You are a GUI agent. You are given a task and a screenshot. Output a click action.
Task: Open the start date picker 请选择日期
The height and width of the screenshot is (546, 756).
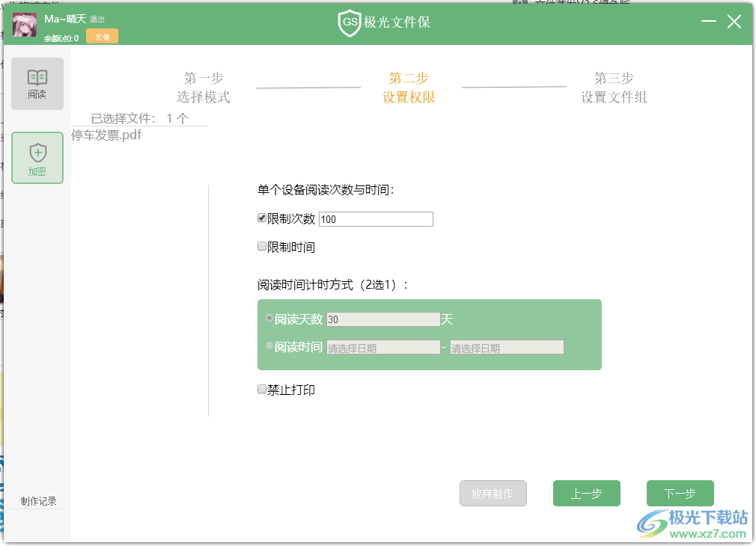pos(383,346)
